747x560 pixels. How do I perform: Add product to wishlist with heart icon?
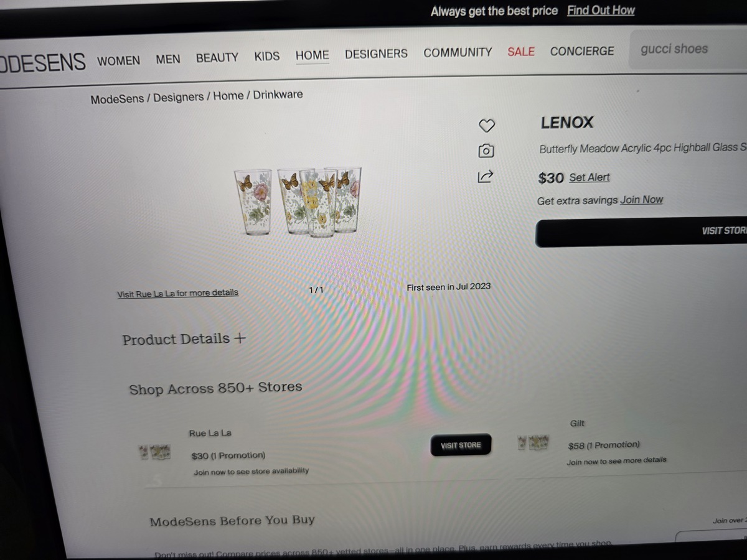(x=486, y=126)
